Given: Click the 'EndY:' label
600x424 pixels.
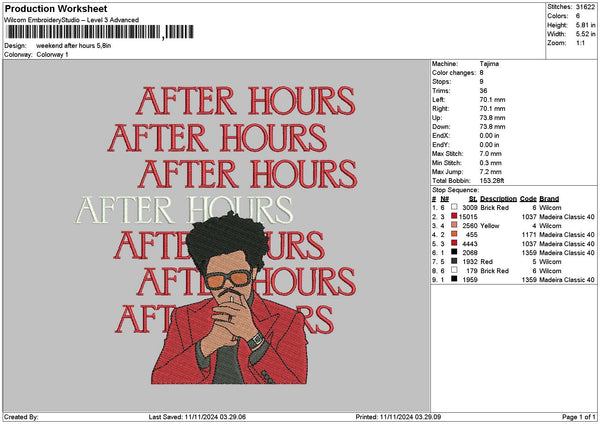Looking at the screenshot, I should [x=440, y=145].
